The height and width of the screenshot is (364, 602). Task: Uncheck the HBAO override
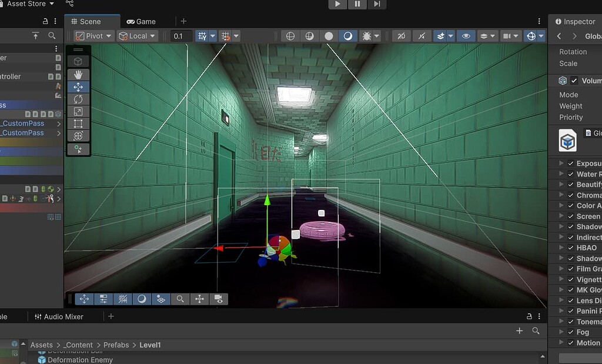571,248
